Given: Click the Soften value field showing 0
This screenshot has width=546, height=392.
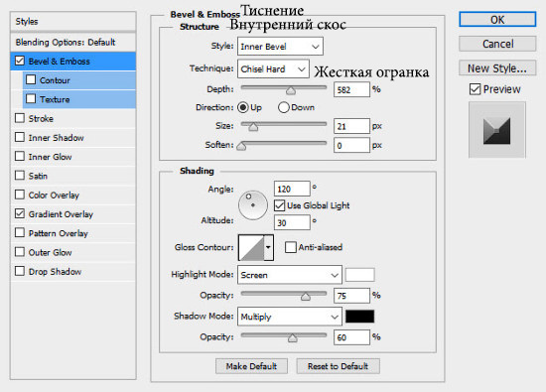Looking at the screenshot, I should coord(351,145).
